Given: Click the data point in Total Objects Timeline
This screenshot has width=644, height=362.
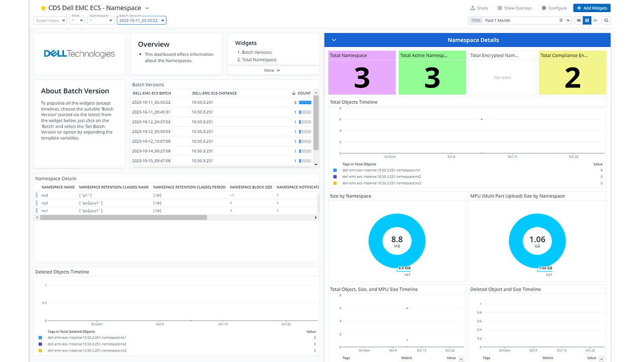Looking at the screenshot, I should coord(481,119).
